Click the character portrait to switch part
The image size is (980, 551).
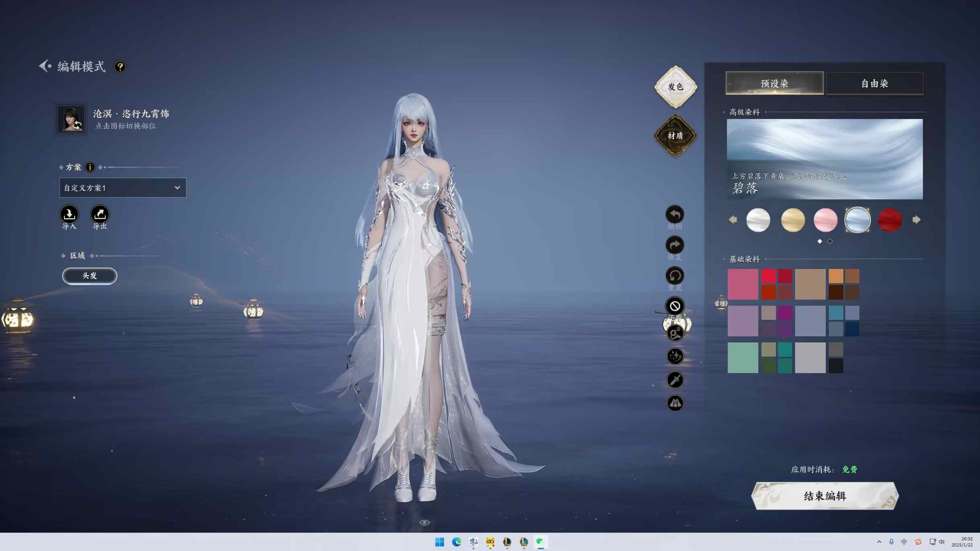71,119
